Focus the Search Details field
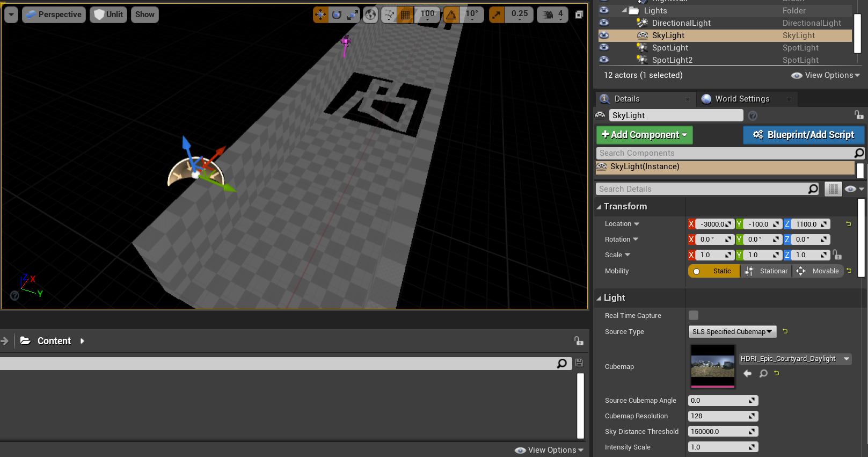Screen dimensions: 868x457 [x=702, y=189]
